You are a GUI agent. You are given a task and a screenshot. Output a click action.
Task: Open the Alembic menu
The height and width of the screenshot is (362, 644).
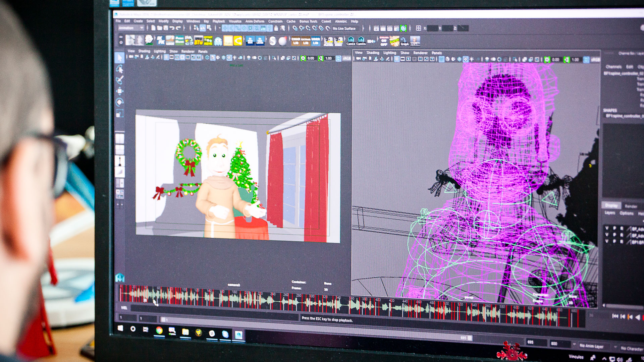[x=341, y=21]
